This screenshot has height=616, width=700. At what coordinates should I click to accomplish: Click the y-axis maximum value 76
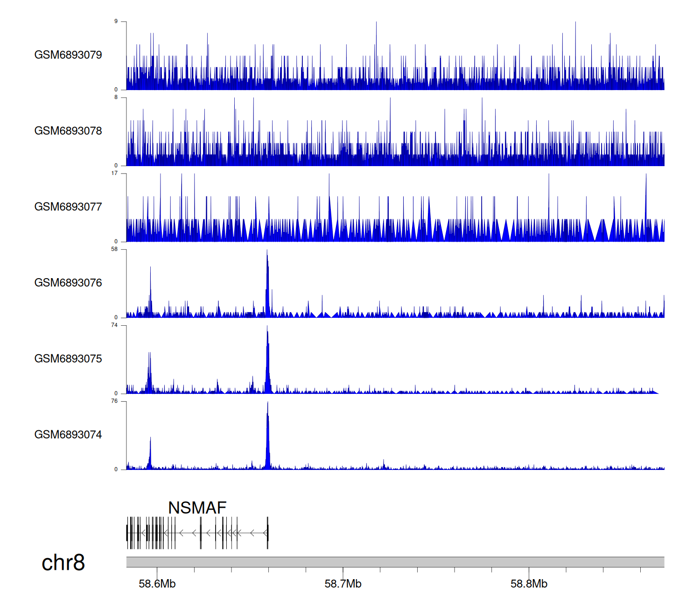click(x=114, y=401)
